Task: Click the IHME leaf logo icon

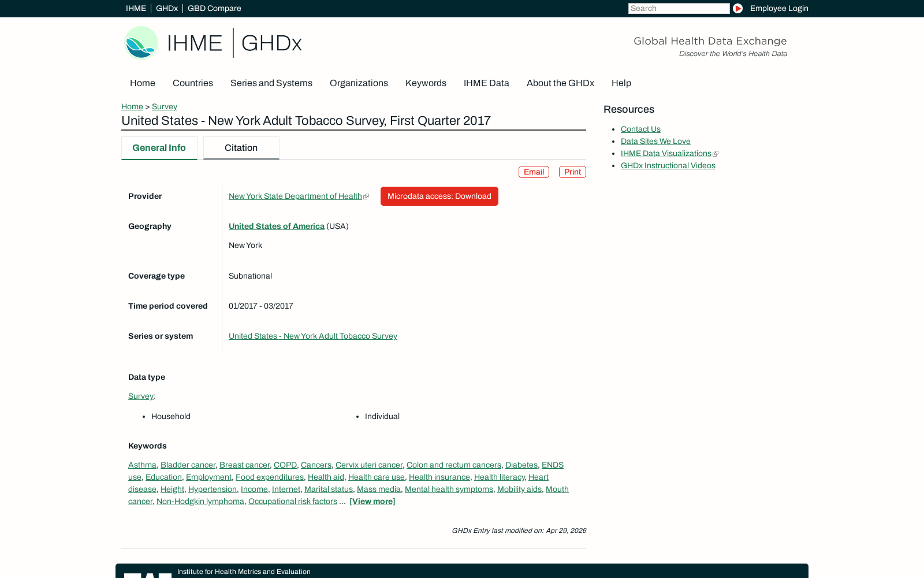Action: [141, 43]
